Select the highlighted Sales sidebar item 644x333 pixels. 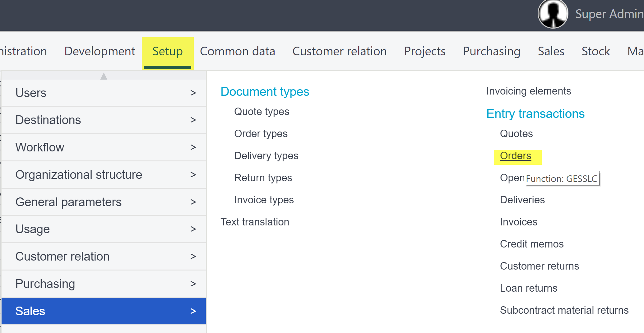coord(30,311)
